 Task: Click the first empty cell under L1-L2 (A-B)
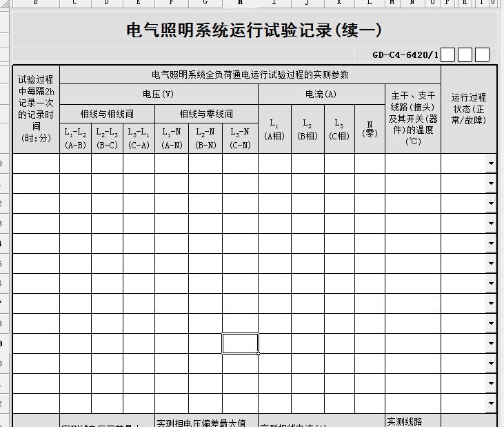tap(75, 163)
